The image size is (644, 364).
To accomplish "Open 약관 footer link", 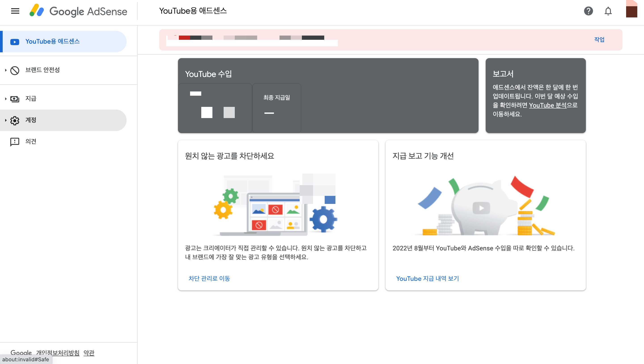I will (x=89, y=353).
